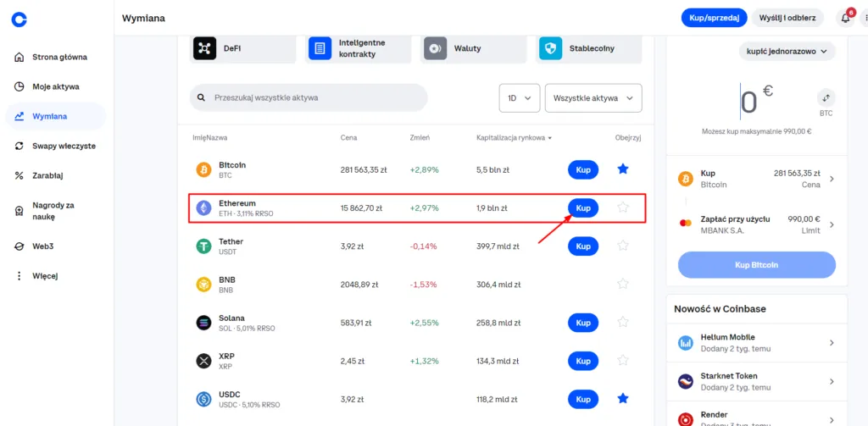Click the Kup Bitcoin confirm button
868x426 pixels.
pos(757,265)
